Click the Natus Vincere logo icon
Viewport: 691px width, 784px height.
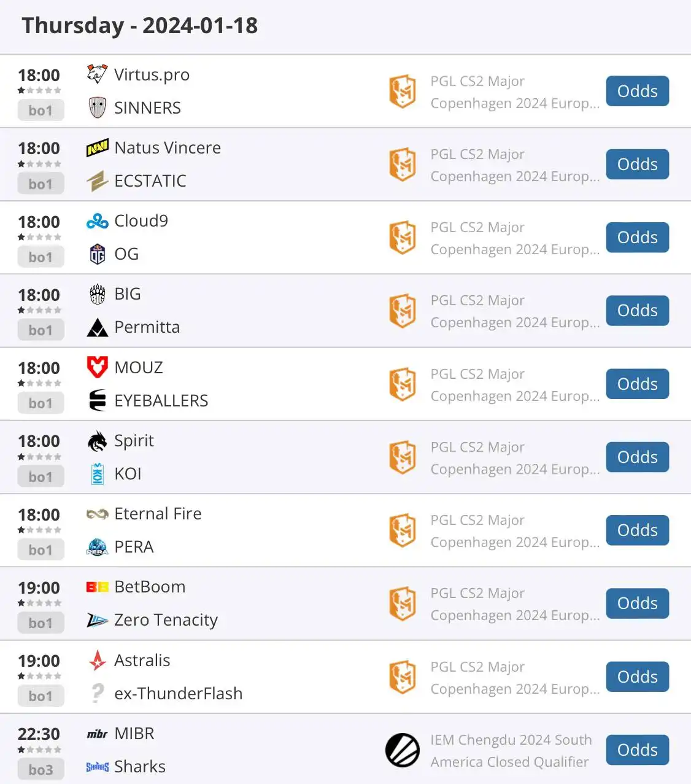[x=97, y=148]
